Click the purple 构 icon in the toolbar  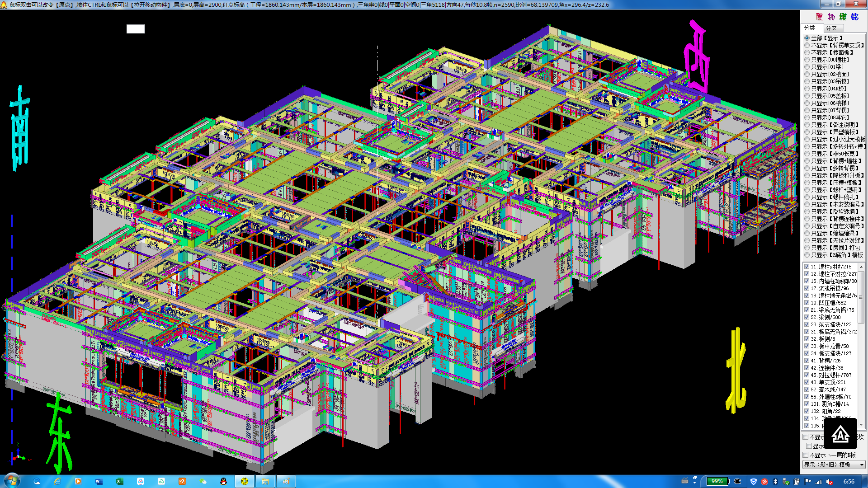831,17
